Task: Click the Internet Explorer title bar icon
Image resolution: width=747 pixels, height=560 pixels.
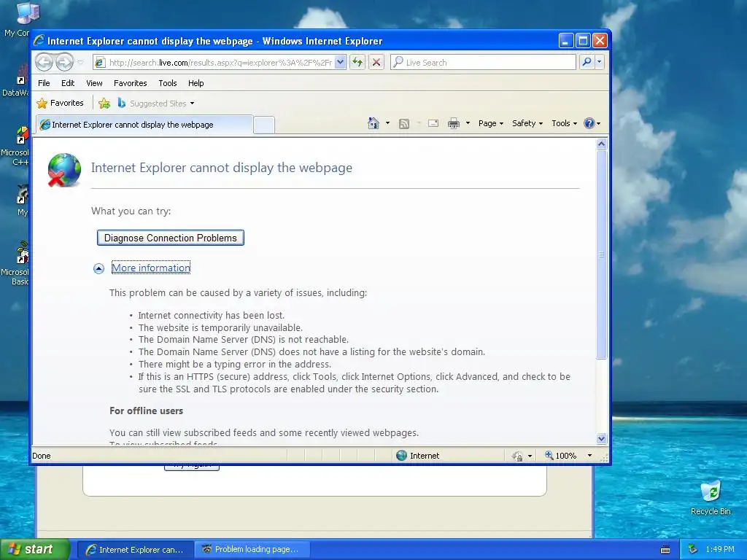Action: [x=39, y=41]
